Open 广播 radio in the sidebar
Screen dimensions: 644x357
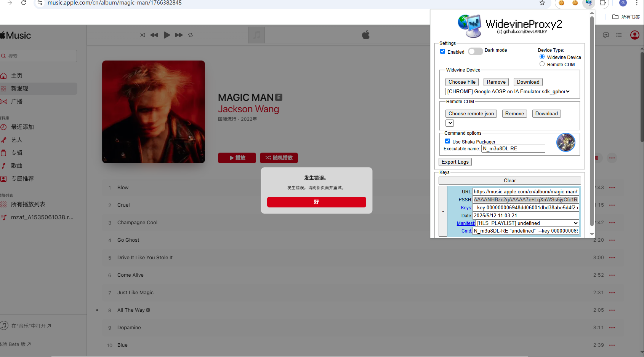tap(17, 102)
